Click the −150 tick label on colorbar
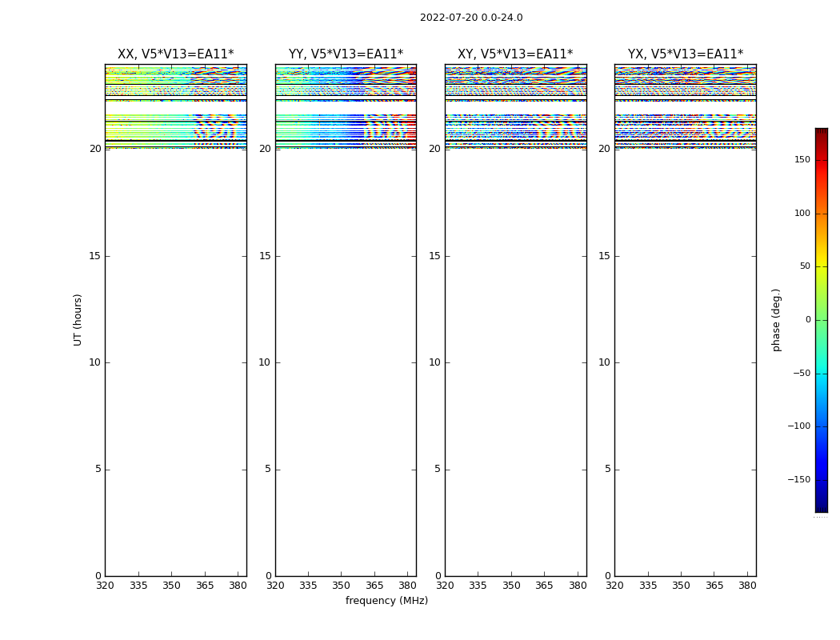Viewport: 840px width, 640px height. 799,480
